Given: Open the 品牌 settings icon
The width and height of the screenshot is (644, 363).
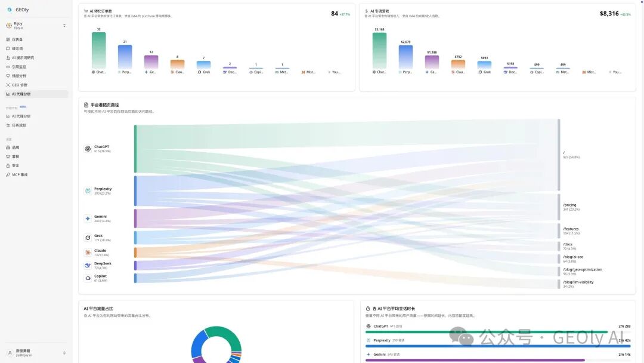Looking at the screenshot, I should (8, 147).
